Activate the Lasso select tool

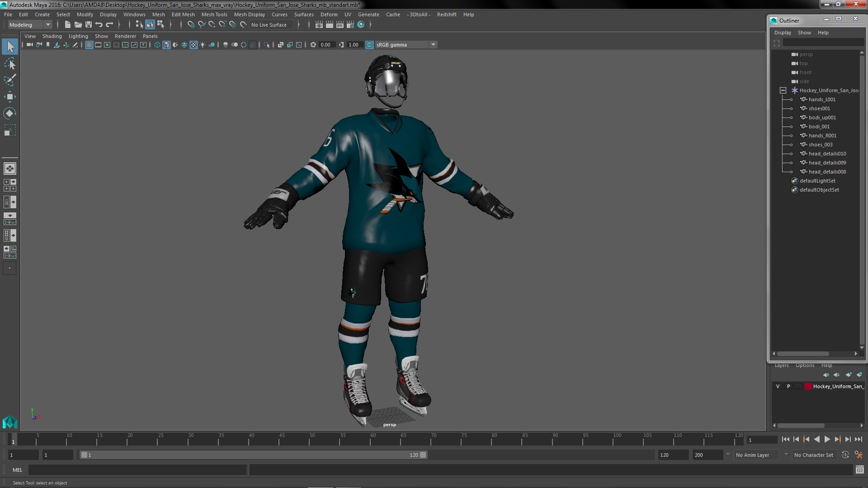10,64
